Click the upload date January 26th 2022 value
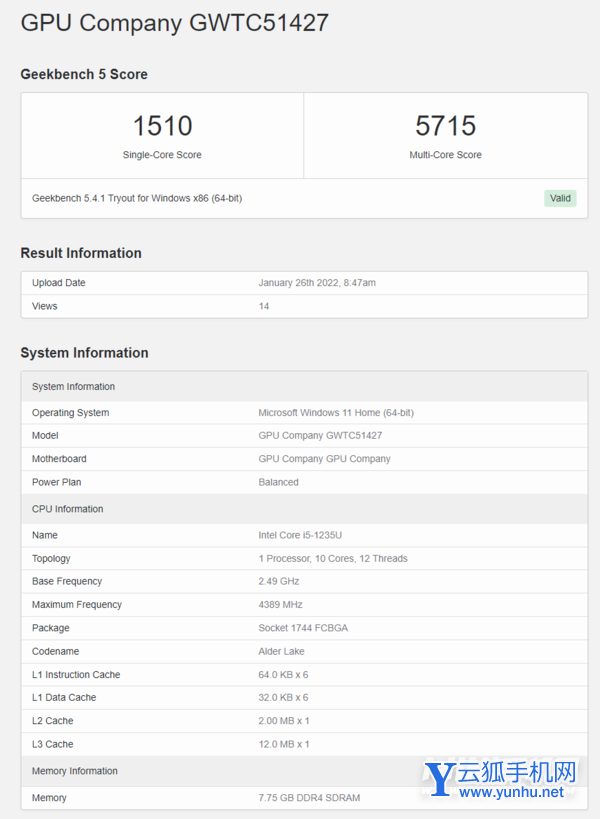 coord(317,283)
